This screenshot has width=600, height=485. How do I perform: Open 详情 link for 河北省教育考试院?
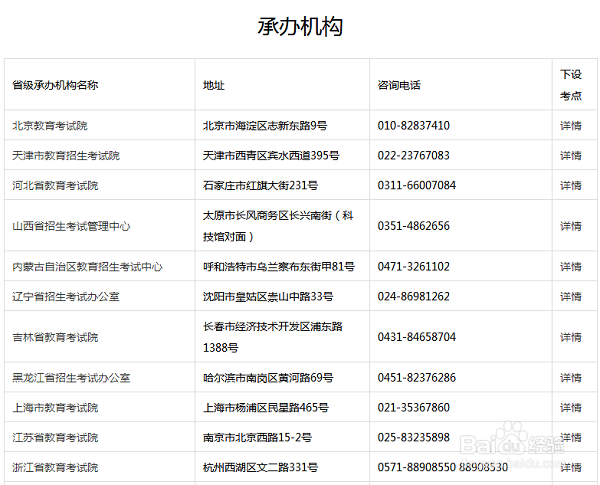click(x=571, y=185)
